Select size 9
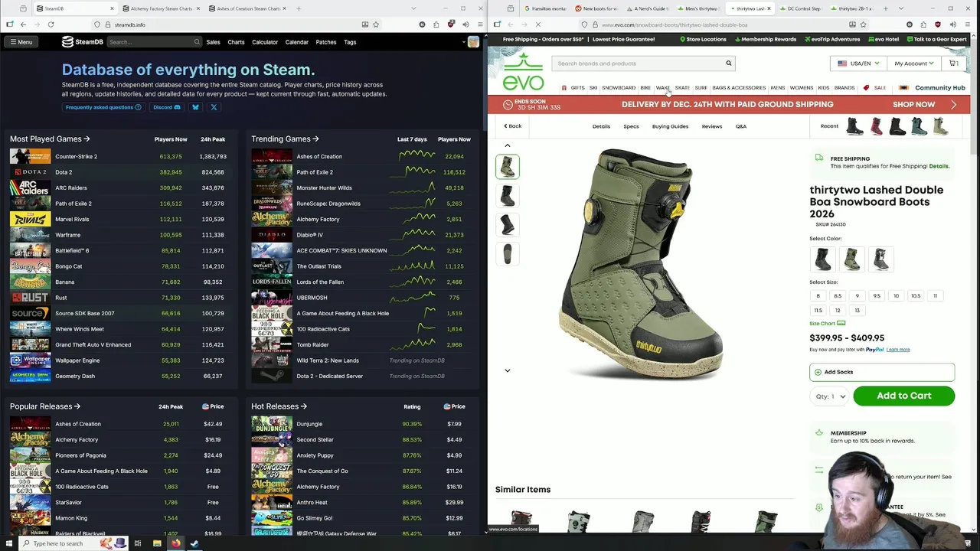 pos(857,295)
